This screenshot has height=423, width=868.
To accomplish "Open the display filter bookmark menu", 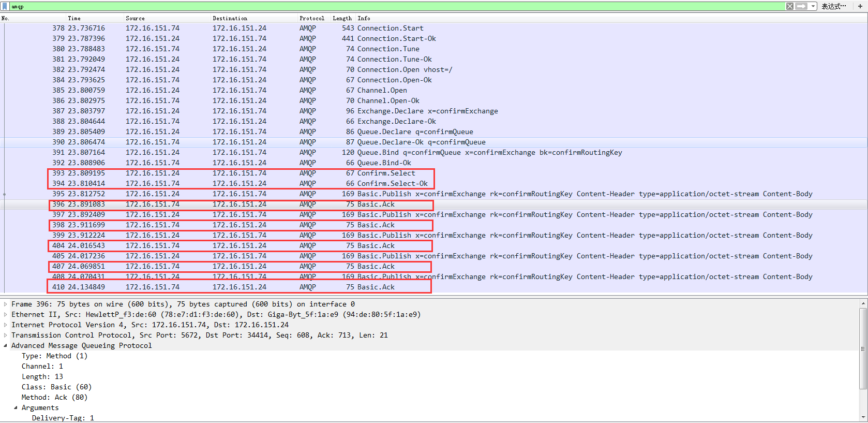I will (x=5, y=6).
